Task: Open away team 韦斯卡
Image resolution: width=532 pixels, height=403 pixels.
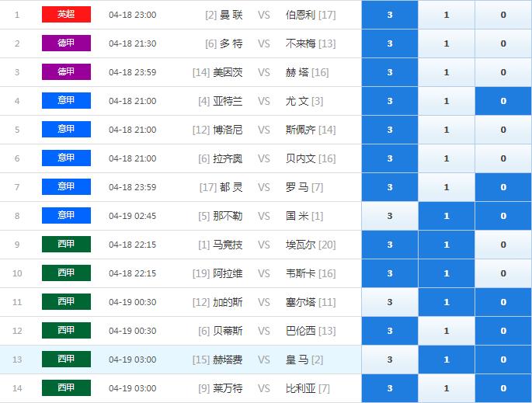Action: coord(301,273)
